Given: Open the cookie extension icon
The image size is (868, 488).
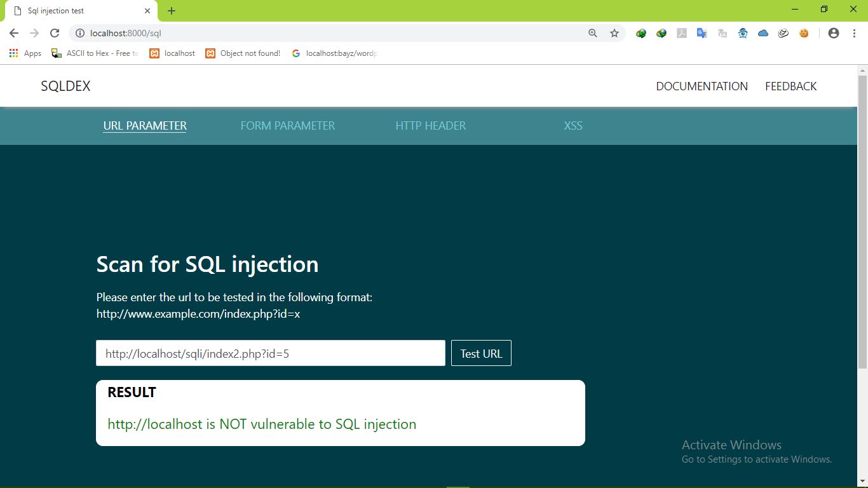Looking at the screenshot, I should pos(804,33).
